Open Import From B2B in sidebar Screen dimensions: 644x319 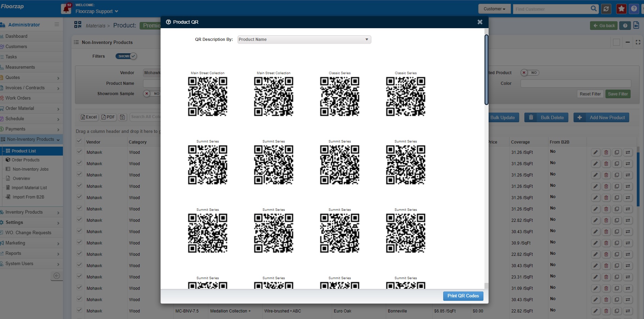click(x=28, y=197)
